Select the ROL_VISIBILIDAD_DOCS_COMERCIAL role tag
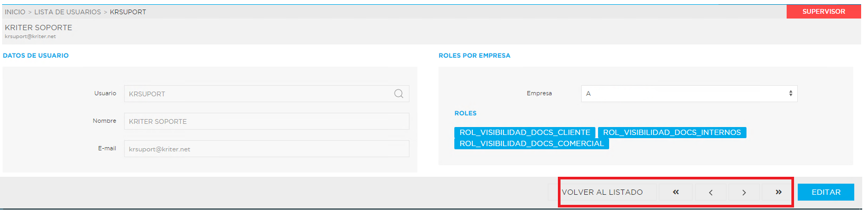The height and width of the screenshot is (217, 868). click(x=531, y=143)
